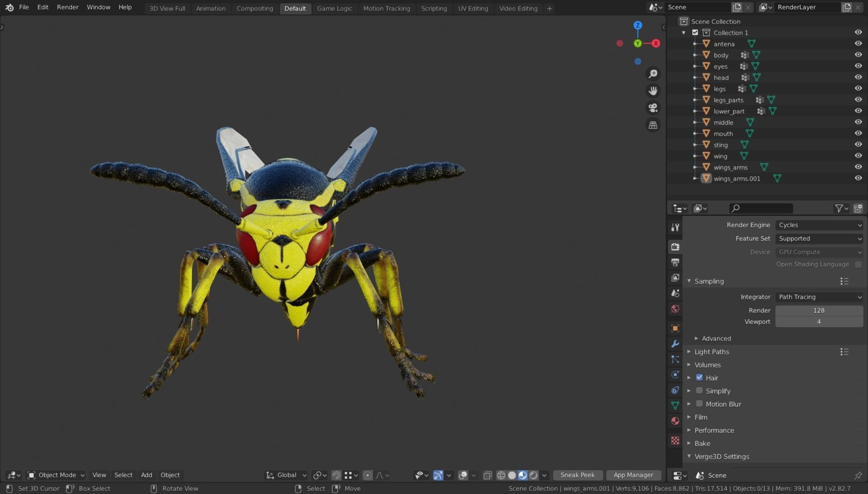Open Integrator Path Tracing dropdown
This screenshot has height=494, width=868.
[x=819, y=297]
